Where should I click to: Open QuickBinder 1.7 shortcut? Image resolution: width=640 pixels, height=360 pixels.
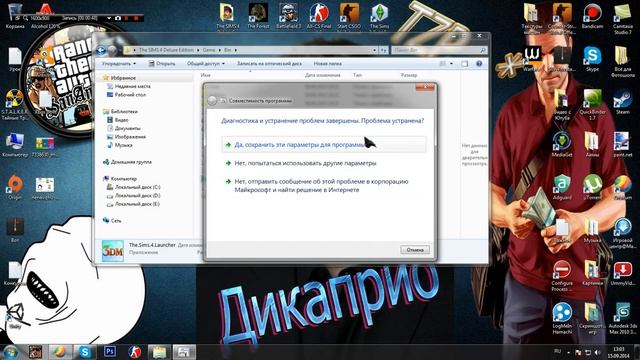point(592,105)
